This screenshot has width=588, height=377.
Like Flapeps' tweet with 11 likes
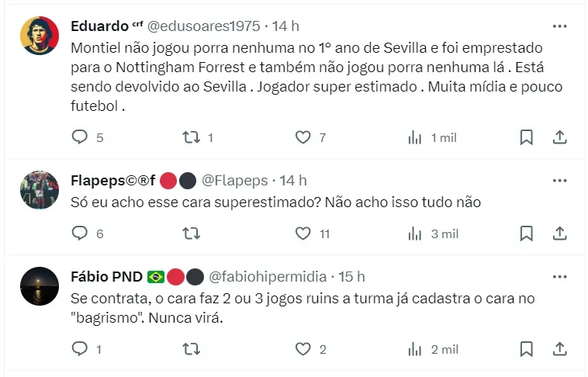point(303,233)
